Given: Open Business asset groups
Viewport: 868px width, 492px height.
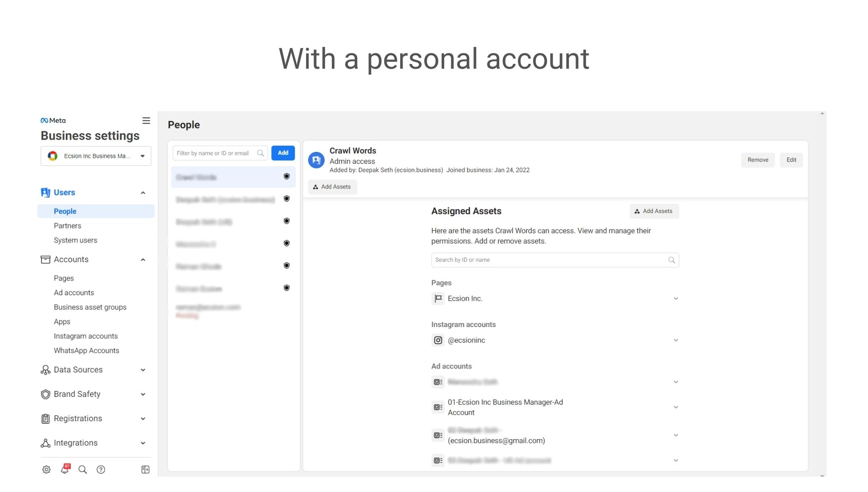Looking at the screenshot, I should [x=90, y=307].
